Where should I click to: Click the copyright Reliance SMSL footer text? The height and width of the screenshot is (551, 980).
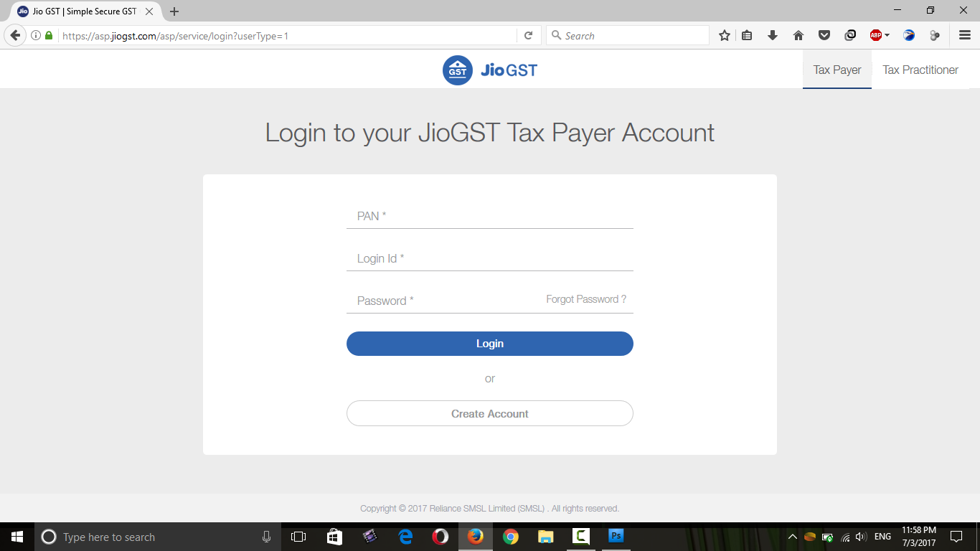490,509
